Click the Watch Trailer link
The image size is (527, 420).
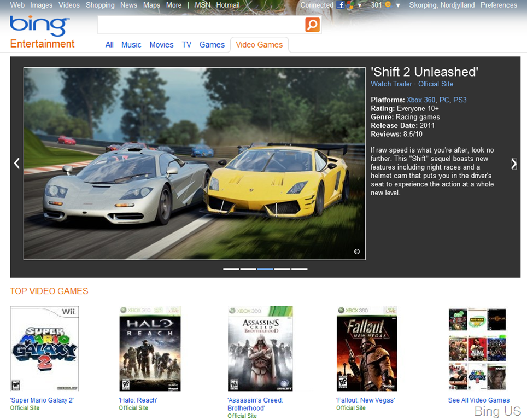click(x=391, y=84)
